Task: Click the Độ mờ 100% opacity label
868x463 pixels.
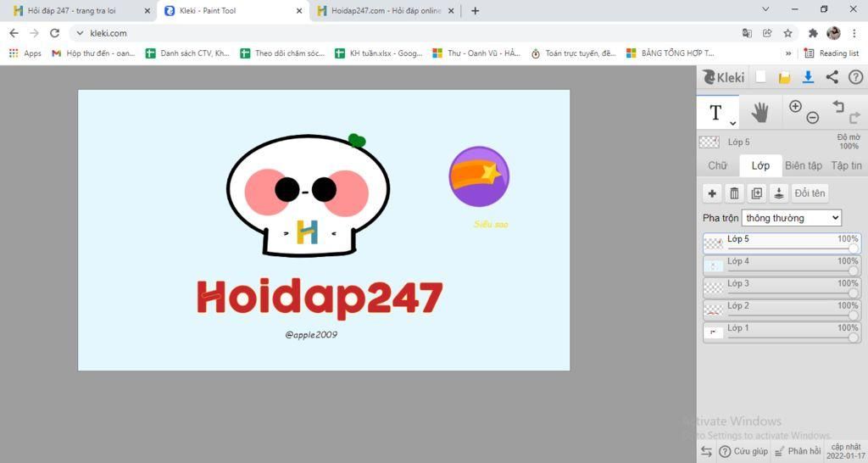Action: coord(849,142)
